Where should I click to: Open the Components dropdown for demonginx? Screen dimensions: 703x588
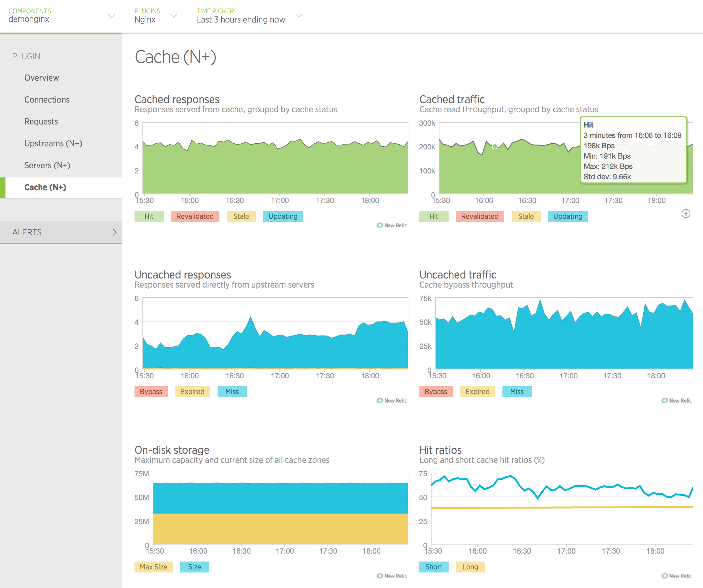click(x=111, y=16)
